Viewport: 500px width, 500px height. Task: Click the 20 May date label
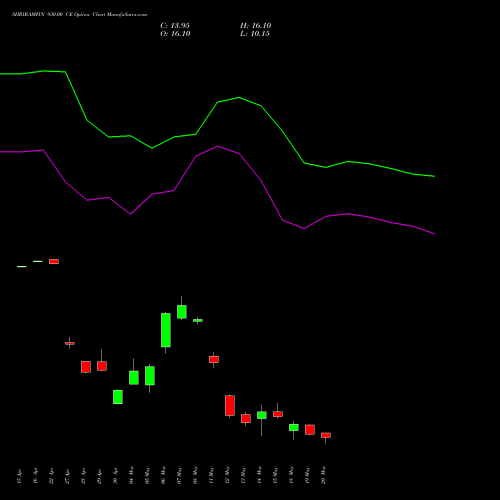coord(323,475)
